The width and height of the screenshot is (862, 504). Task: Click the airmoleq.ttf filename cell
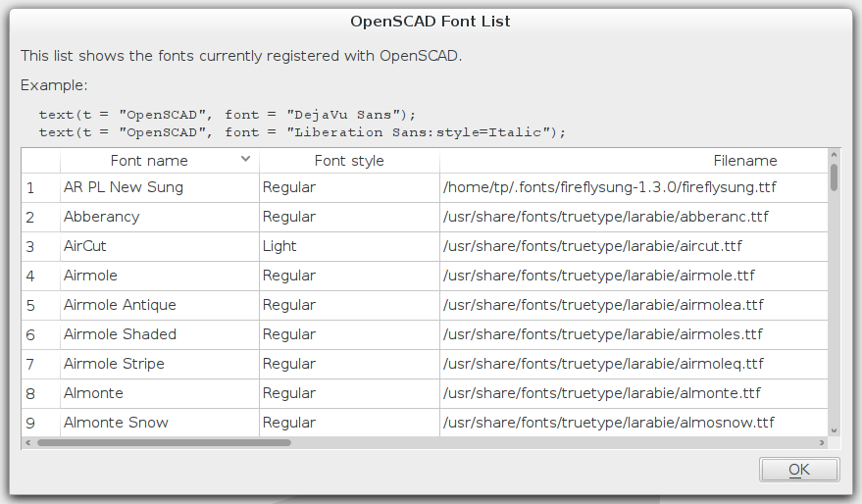634,365
